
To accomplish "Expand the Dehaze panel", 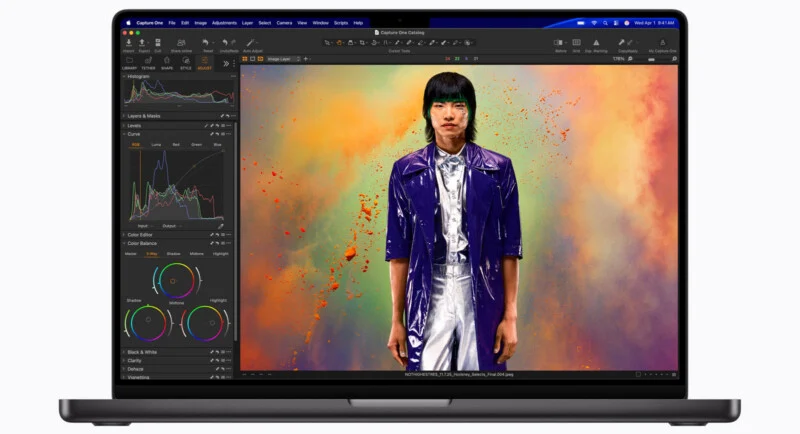I will 124,369.
